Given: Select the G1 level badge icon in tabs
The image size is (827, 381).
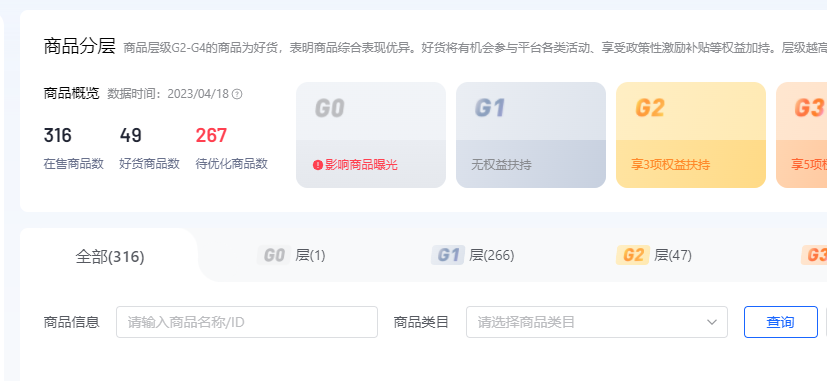Looking at the screenshot, I should 448,256.
